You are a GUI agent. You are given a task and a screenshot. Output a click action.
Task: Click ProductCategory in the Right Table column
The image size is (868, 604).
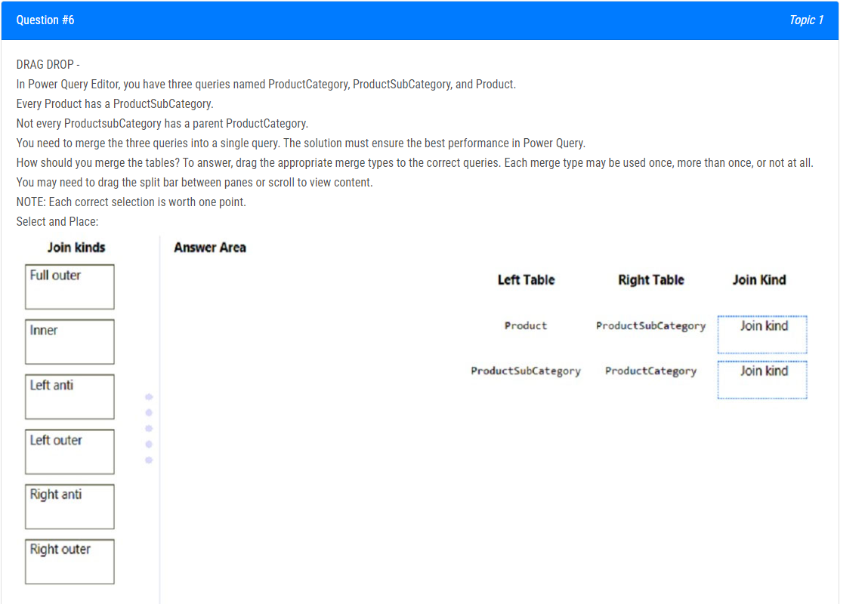pyautogui.click(x=651, y=371)
